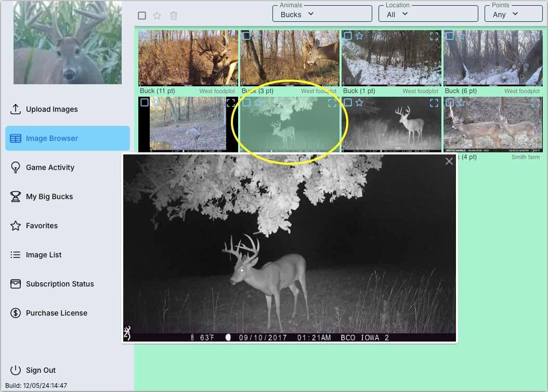Favorite the Buck (1 pt) snowy image
548x392 pixels.
click(359, 36)
